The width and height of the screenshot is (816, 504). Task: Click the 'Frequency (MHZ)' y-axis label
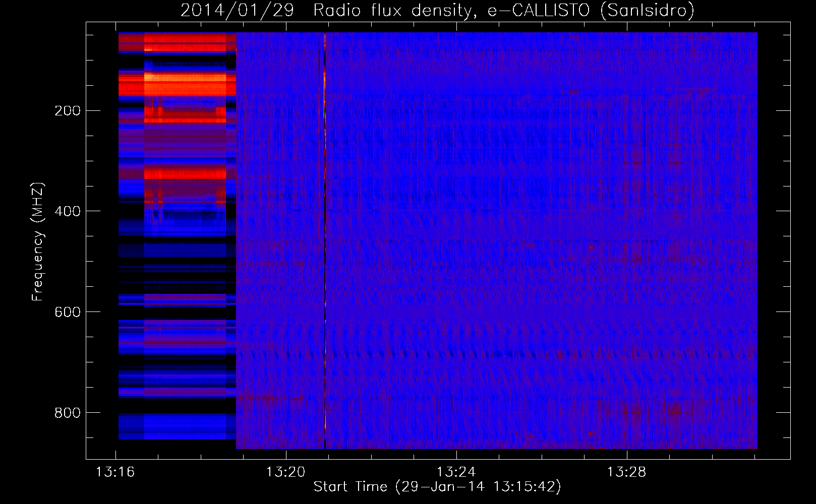[38, 242]
